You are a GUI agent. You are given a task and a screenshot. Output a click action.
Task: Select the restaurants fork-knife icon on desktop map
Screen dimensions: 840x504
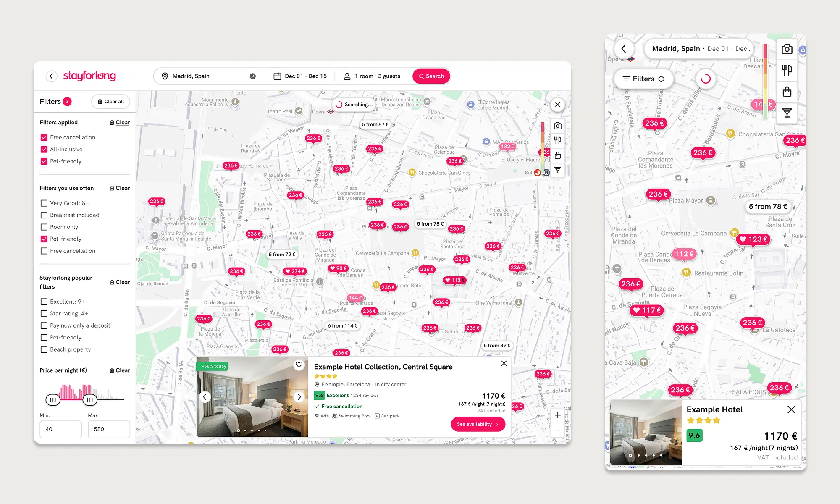click(558, 140)
